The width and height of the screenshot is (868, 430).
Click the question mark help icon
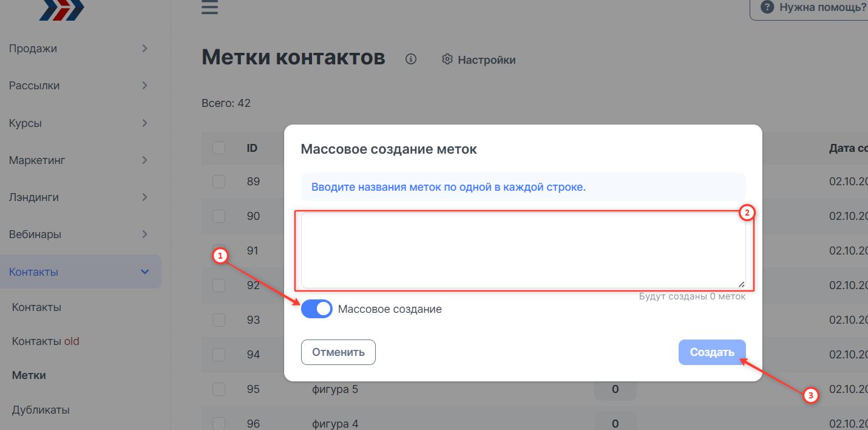[767, 8]
